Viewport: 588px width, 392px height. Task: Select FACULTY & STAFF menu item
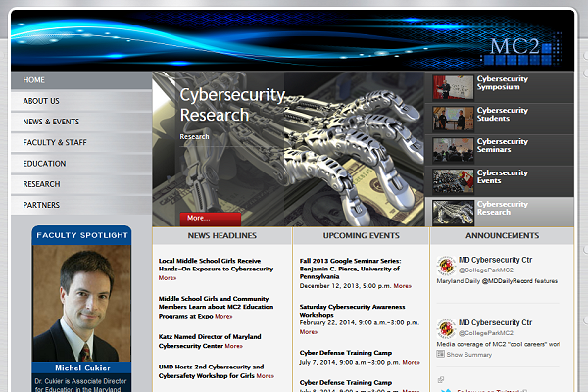[x=81, y=142]
